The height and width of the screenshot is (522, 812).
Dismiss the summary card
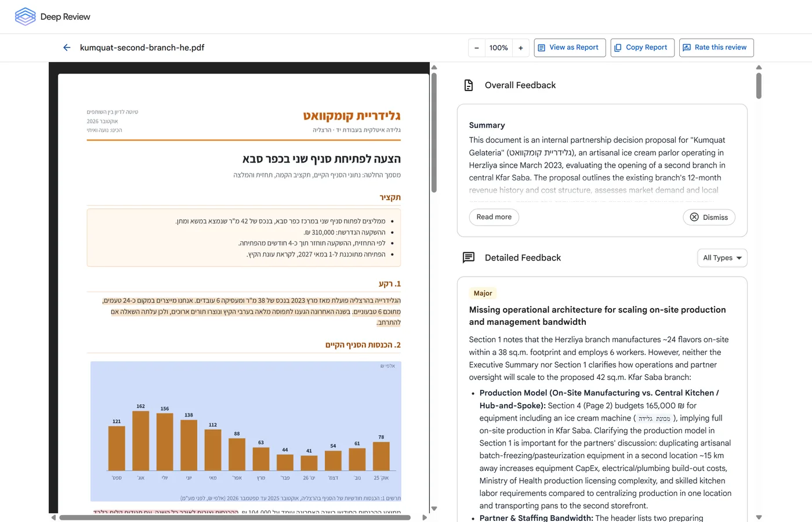tap(709, 217)
